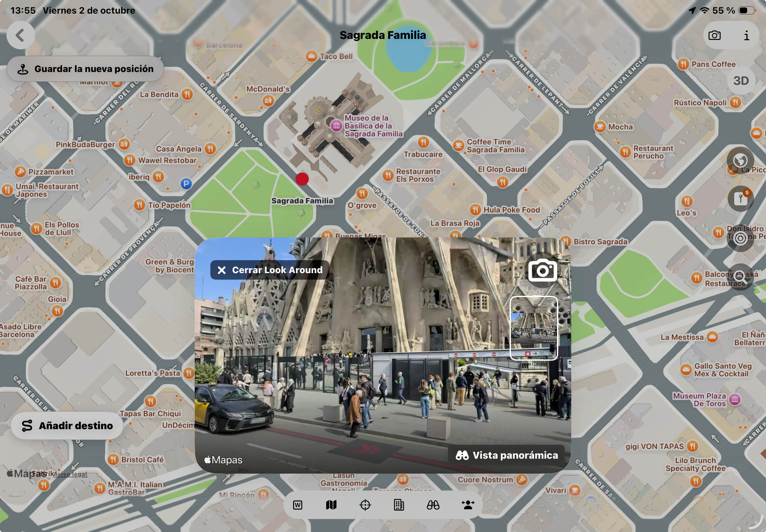766x532 pixels.
Task: Select the Pans Coffee restaurant marker
Action: (683, 64)
